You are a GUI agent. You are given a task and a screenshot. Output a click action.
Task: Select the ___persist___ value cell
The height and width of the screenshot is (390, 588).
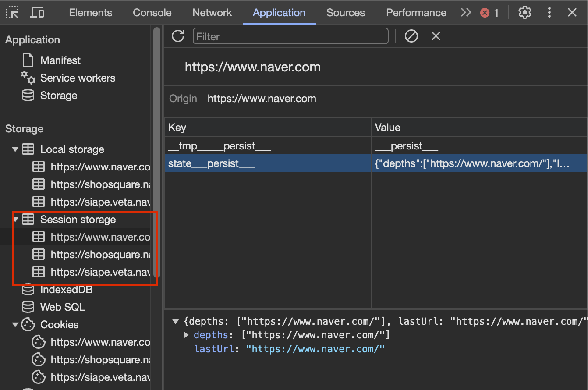coord(479,146)
